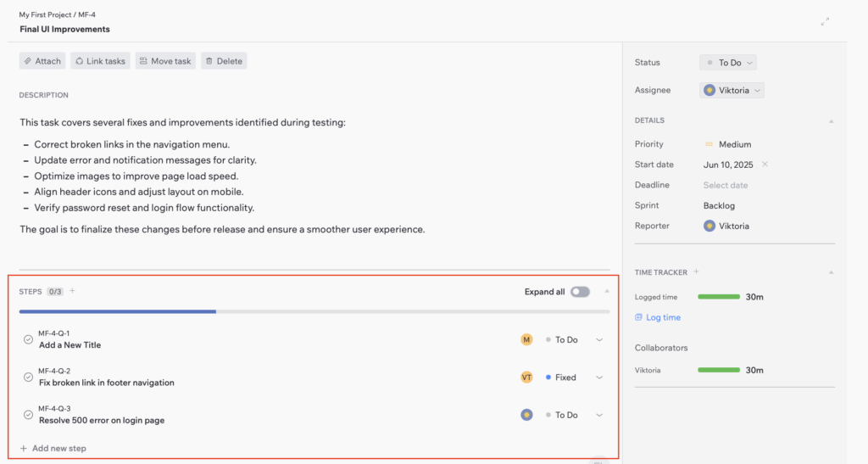Open the Assignee Viktoria dropdown
Viewport: 868px width, 464px height.
(732, 90)
